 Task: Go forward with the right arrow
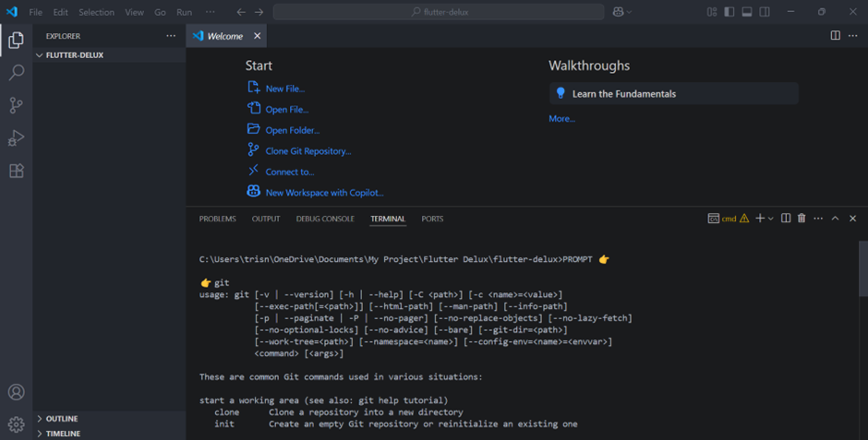click(x=259, y=12)
